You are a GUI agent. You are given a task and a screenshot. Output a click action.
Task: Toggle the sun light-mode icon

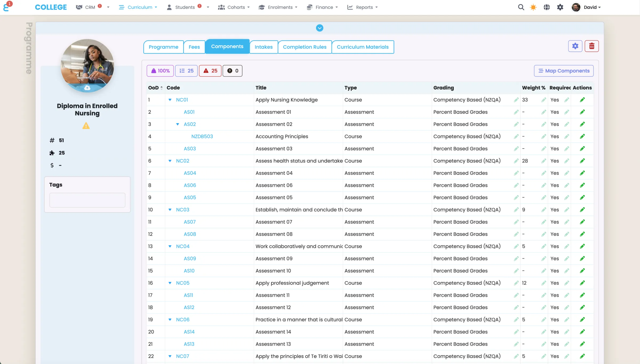point(533,7)
